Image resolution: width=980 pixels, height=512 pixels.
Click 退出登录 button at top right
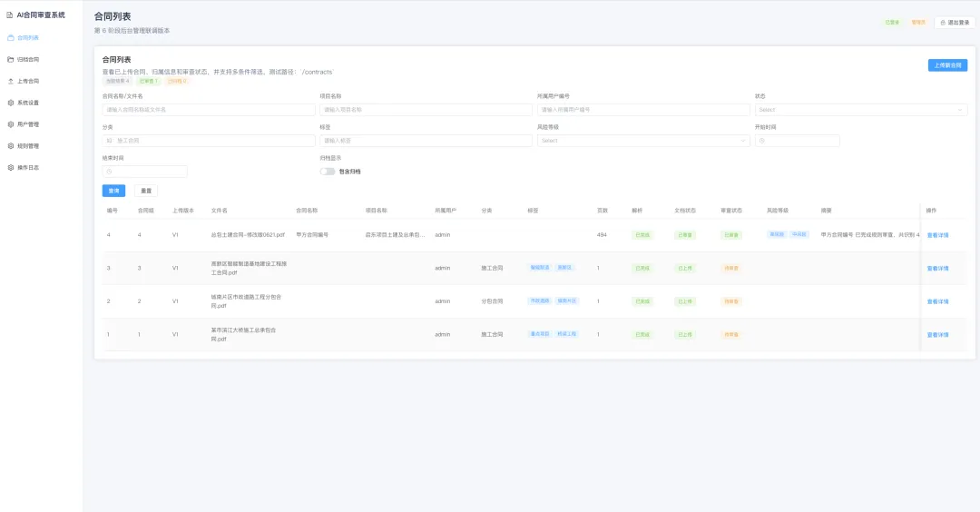(955, 23)
